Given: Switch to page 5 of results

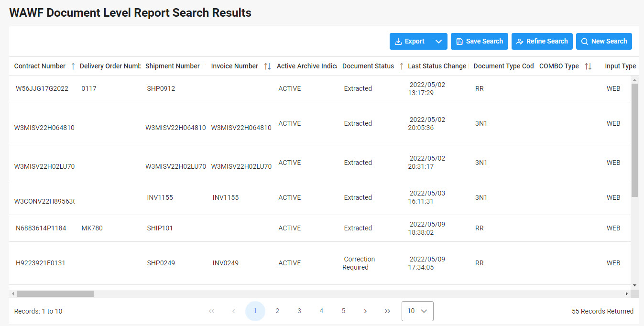Looking at the screenshot, I should [343, 311].
